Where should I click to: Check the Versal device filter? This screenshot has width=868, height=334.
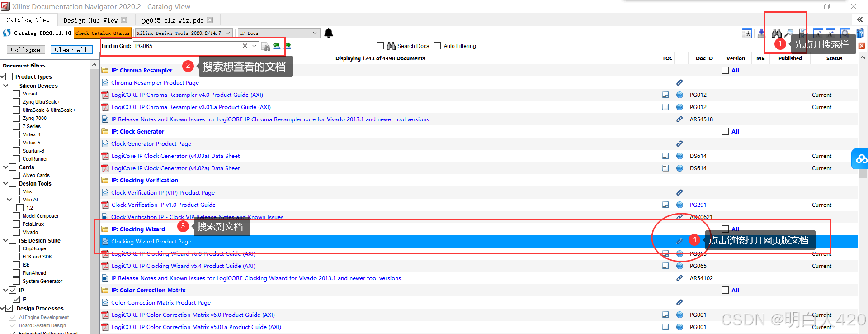[16, 94]
